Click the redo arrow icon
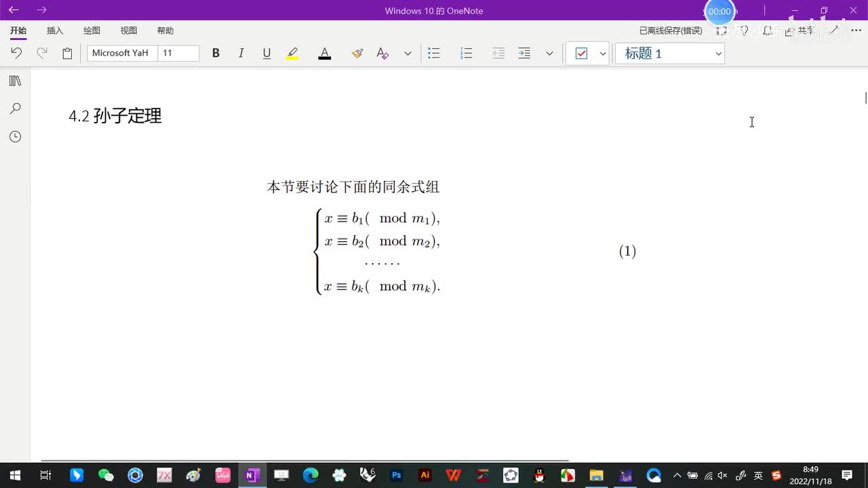868x488 pixels. (42, 53)
